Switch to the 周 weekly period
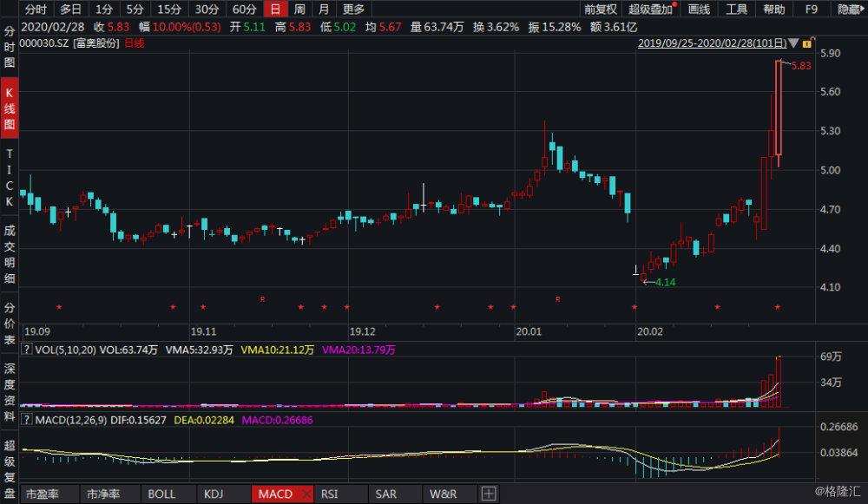 299,9
